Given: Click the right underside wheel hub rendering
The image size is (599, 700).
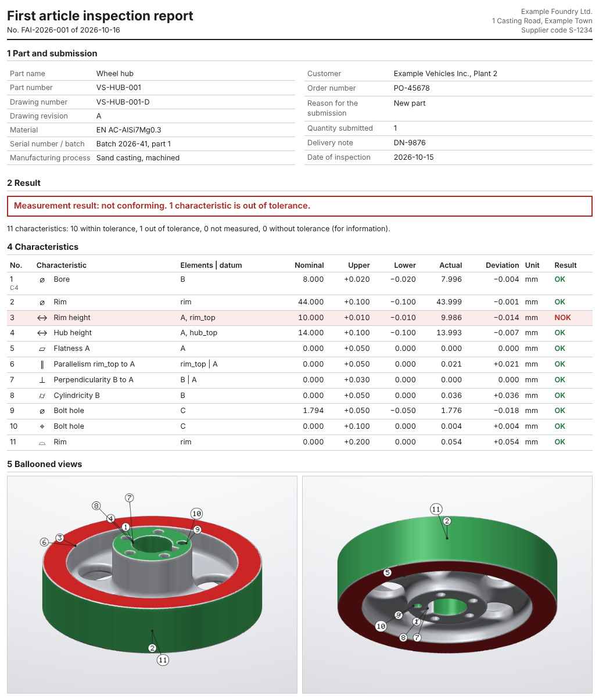Looking at the screenshot, I should pyautogui.click(x=447, y=585).
